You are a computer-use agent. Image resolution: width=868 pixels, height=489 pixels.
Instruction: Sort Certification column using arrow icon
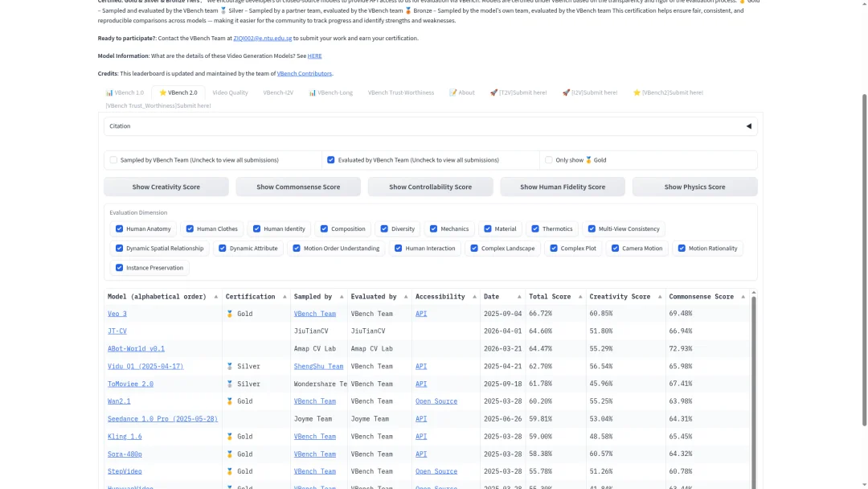(285, 297)
